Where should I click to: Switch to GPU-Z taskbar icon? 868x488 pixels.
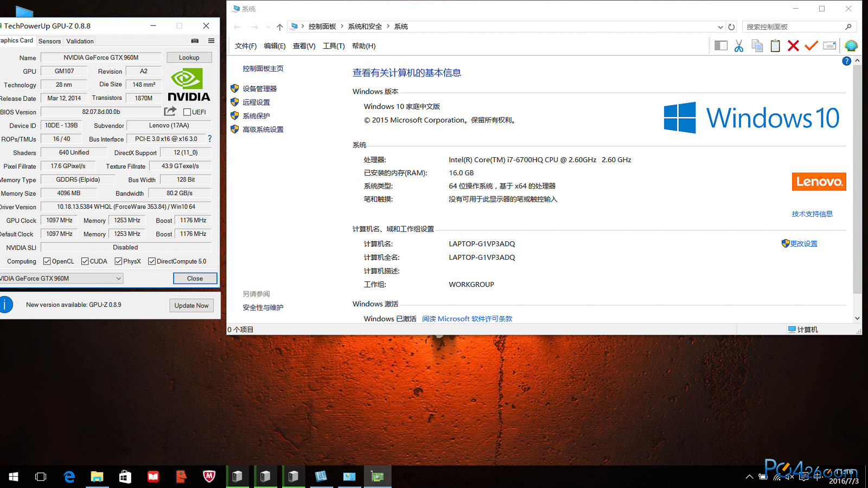377,477
